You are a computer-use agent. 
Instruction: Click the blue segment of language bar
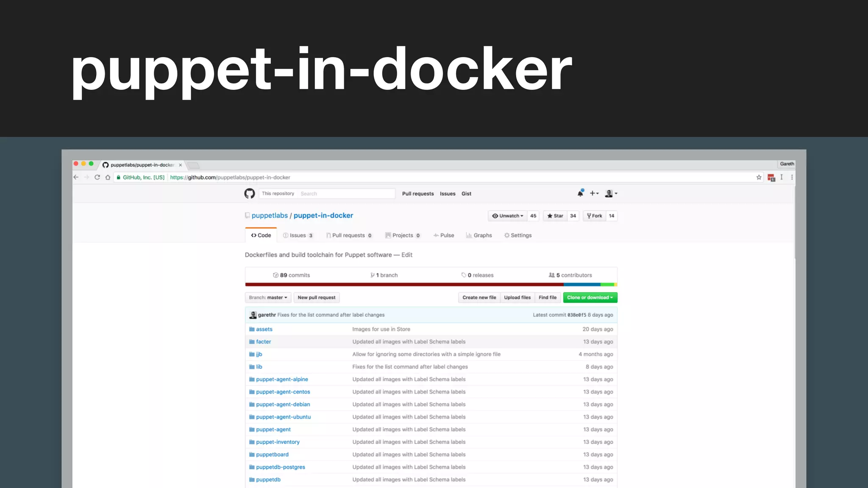(x=582, y=285)
